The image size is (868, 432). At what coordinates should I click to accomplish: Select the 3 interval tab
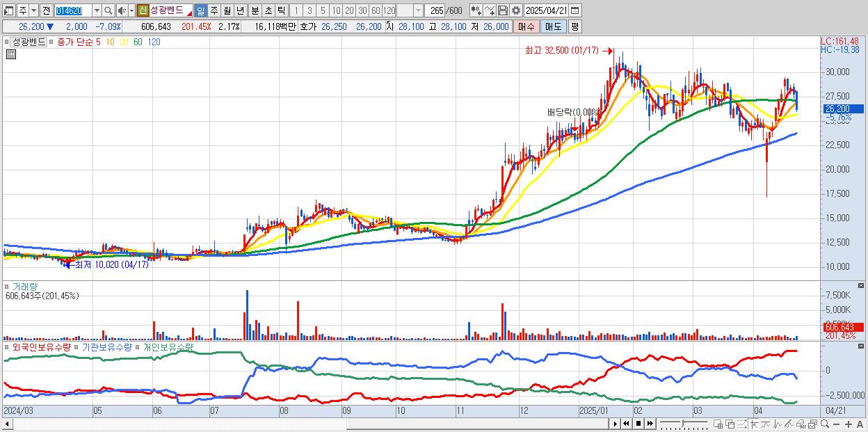310,10
